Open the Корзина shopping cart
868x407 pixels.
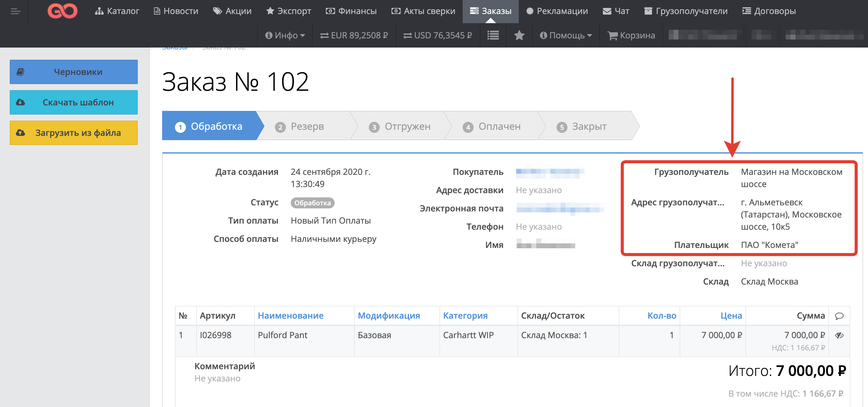click(631, 35)
